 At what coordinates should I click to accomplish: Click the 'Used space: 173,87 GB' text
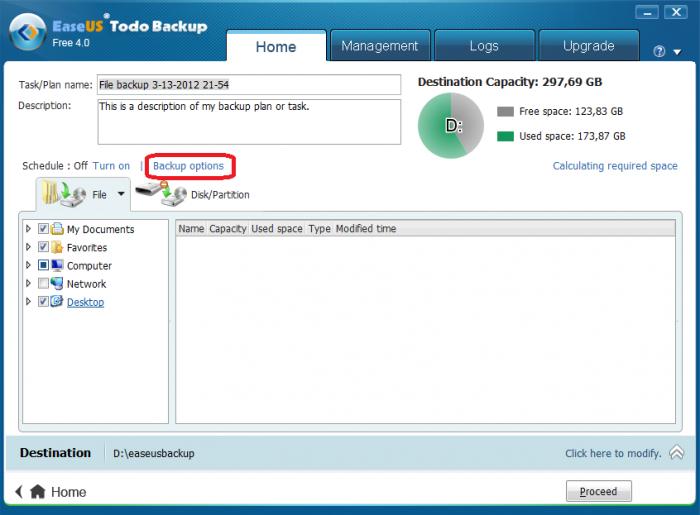[572, 136]
